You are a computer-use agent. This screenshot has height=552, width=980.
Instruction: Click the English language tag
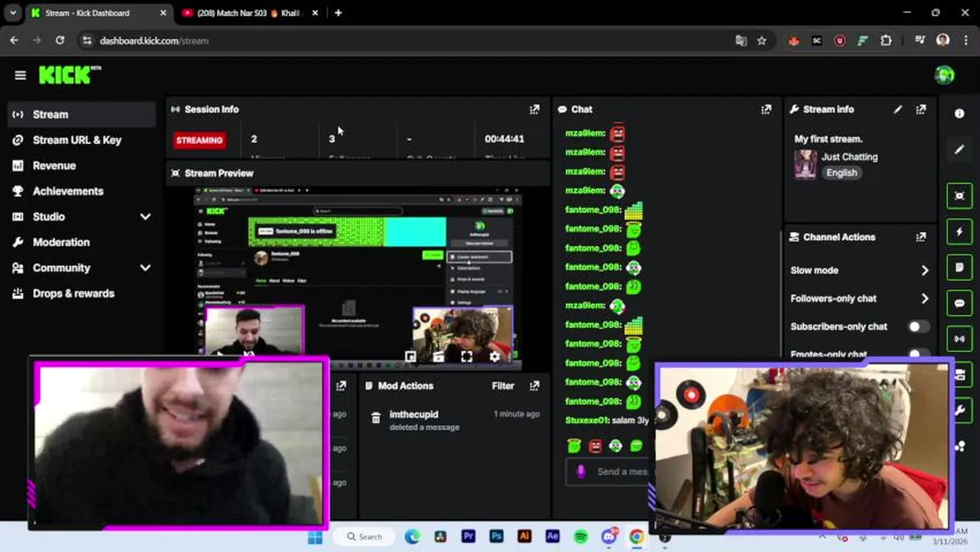coord(841,172)
